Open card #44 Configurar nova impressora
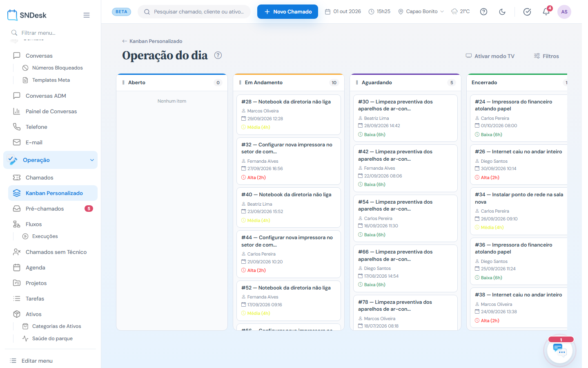Viewport: 588px width, 368px height. tap(289, 254)
